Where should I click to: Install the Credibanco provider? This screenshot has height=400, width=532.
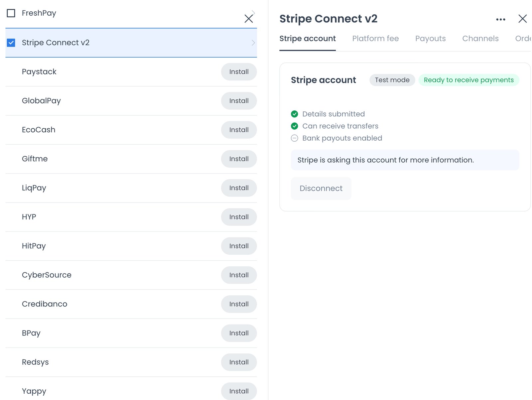tap(239, 304)
